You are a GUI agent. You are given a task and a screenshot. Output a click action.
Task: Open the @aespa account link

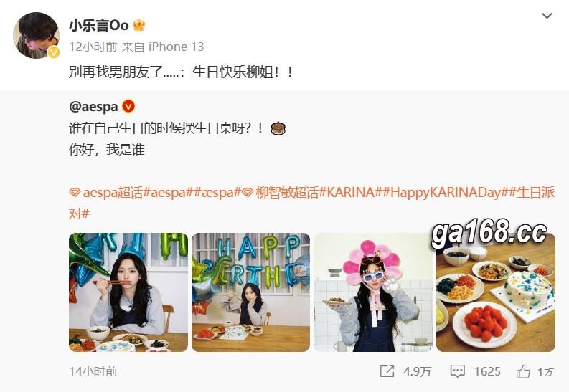(93, 107)
